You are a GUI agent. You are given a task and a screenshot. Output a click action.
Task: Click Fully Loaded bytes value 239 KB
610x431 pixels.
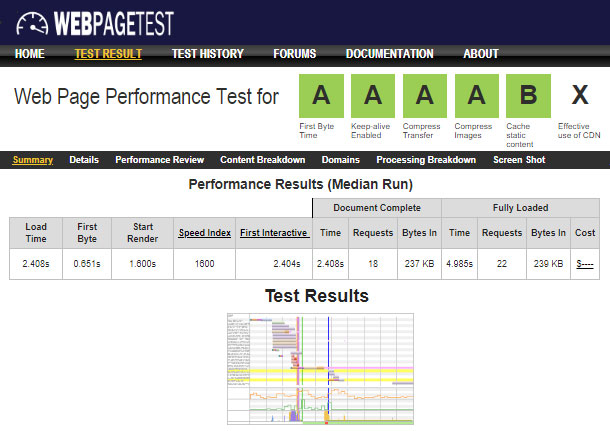tap(549, 264)
